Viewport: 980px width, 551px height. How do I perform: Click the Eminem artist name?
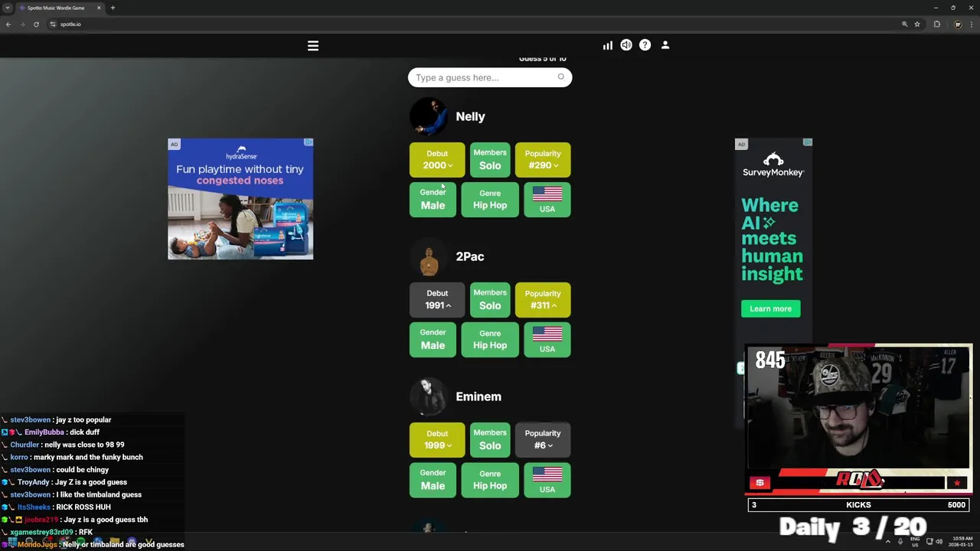[x=479, y=396]
